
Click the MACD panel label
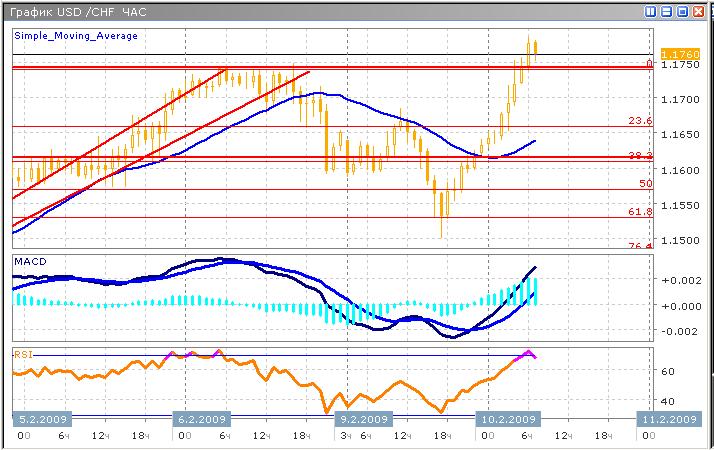point(30,261)
